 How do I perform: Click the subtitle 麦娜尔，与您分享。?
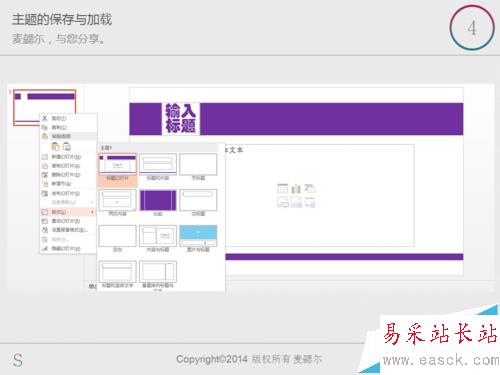point(58,39)
